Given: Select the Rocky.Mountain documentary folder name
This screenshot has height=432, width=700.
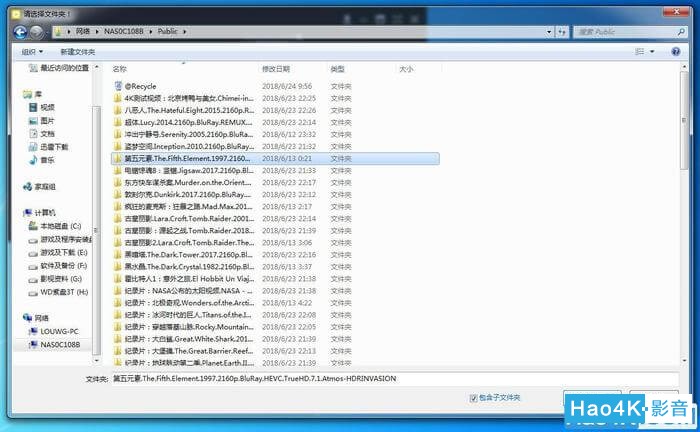Looking at the screenshot, I should pyautogui.click(x=189, y=327).
